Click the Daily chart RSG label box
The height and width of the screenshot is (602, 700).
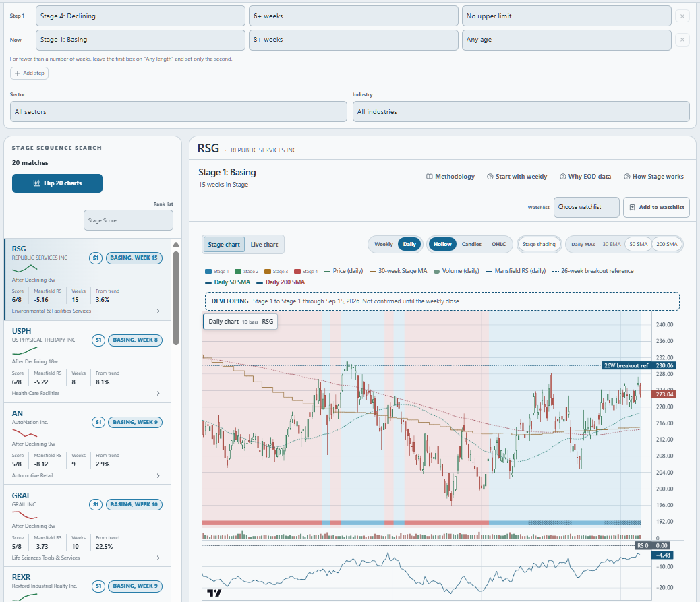pos(241,322)
